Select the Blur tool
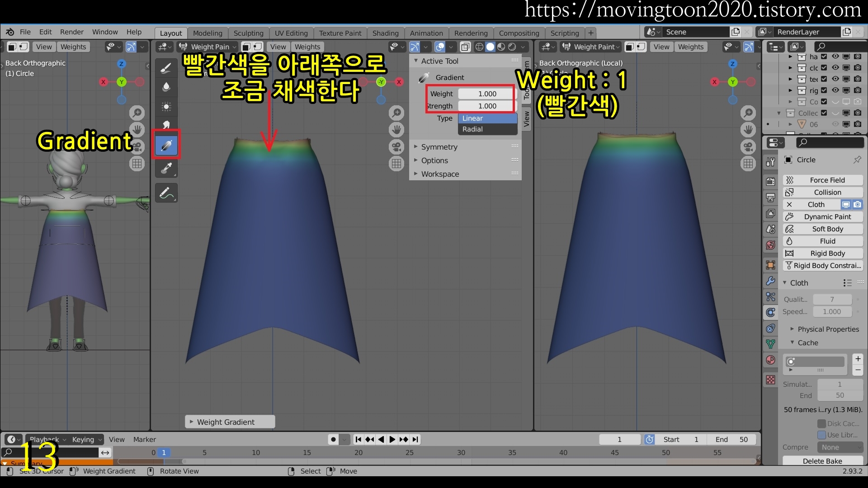The width and height of the screenshot is (868, 488). click(166, 87)
